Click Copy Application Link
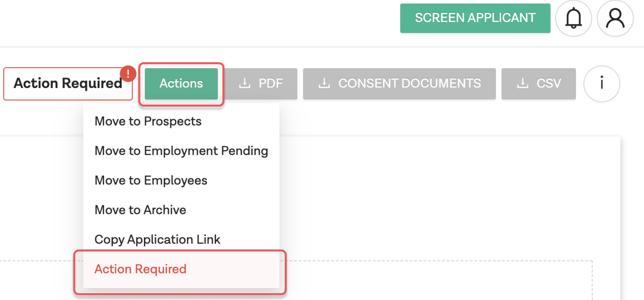644x300 pixels. coord(157,239)
